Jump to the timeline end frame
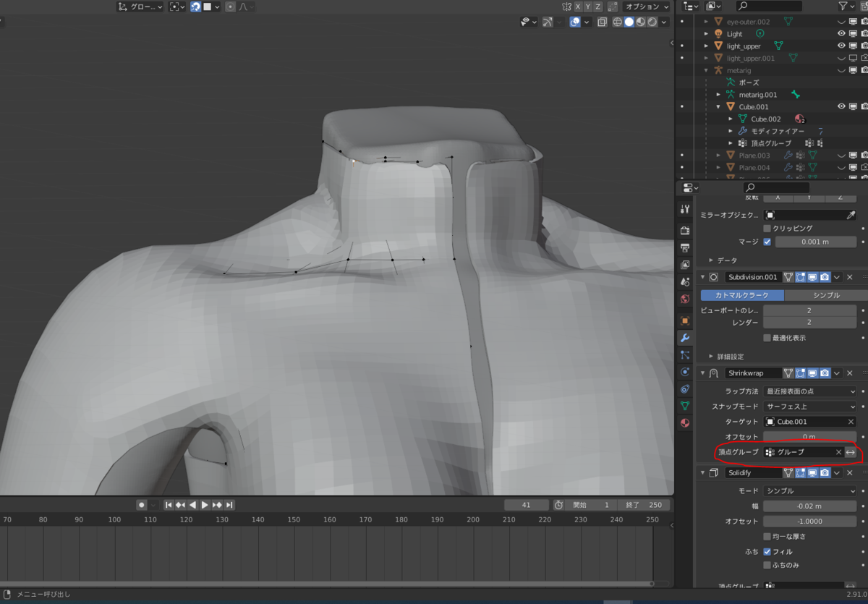The height and width of the screenshot is (604, 868). click(229, 505)
